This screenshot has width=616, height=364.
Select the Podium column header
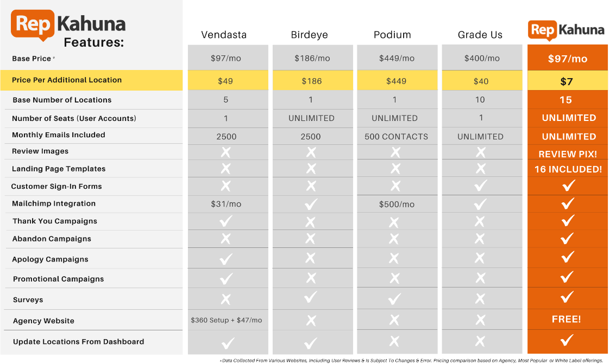(392, 35)
